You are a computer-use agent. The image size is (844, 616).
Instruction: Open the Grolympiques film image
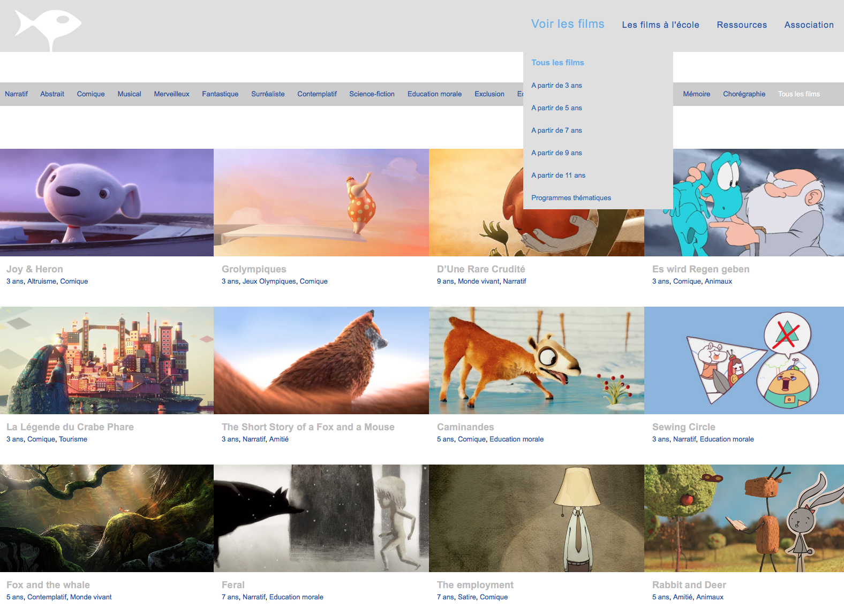(x=321, y=202)
